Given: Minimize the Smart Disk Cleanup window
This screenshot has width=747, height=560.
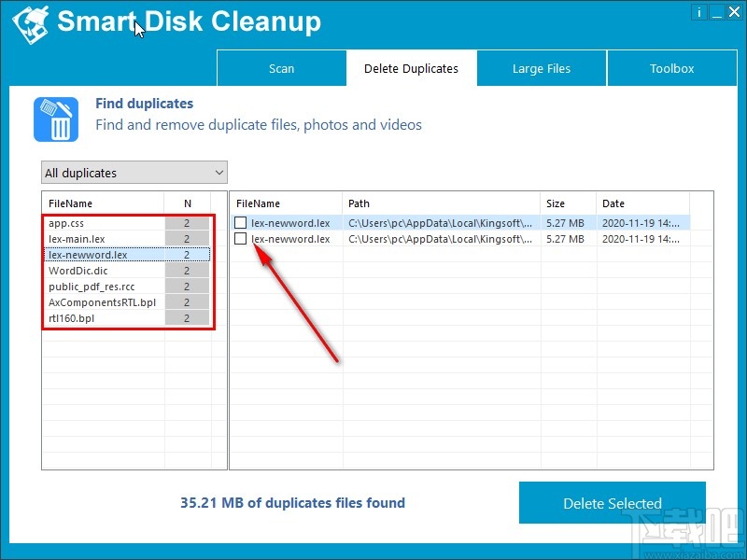Looking at the screenshot, I should pos(717,12).
